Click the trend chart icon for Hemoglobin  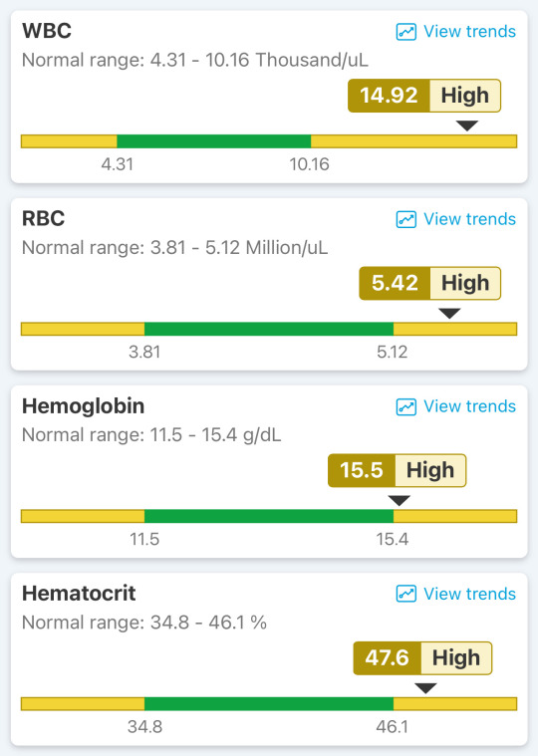(x=405, y=407)
